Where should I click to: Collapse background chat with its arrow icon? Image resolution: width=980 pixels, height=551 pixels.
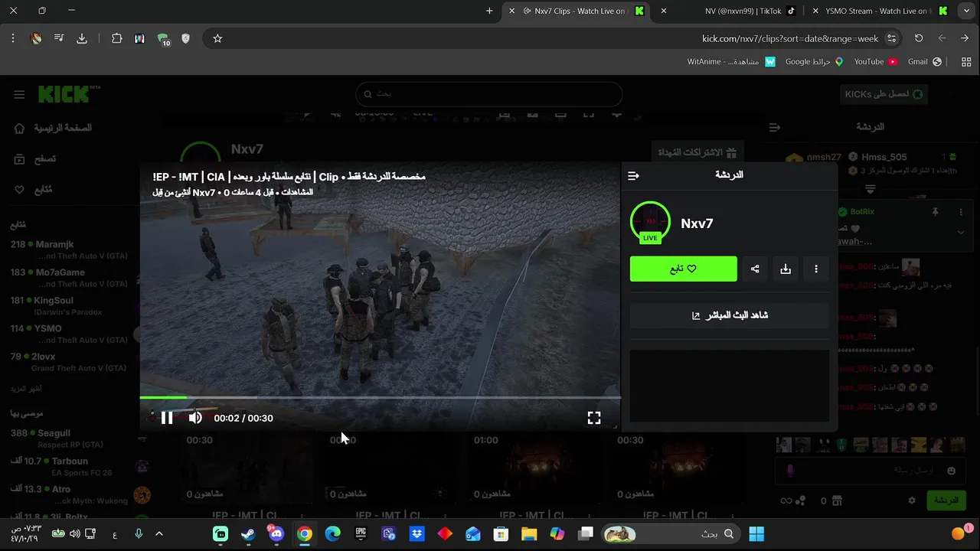pos(775,127)
